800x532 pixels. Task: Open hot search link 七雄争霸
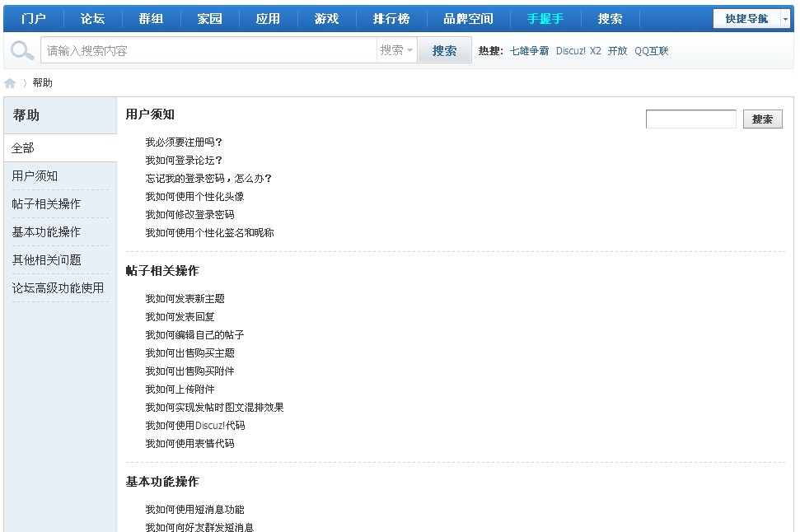[x=529, y=51]
